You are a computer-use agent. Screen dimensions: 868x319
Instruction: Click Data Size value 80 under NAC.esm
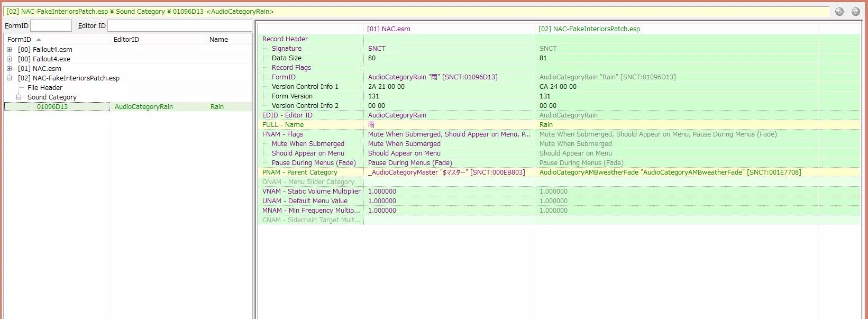point(372,58)
